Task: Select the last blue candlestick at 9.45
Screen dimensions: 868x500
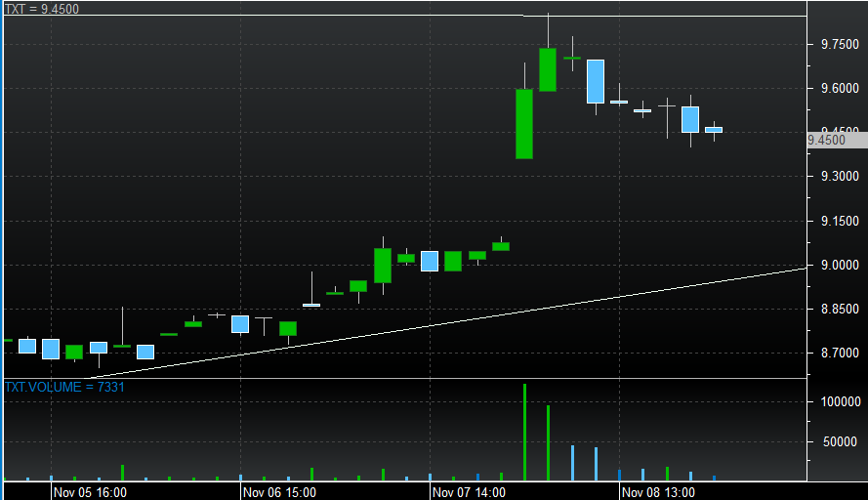Action: [x=714, y=130]
